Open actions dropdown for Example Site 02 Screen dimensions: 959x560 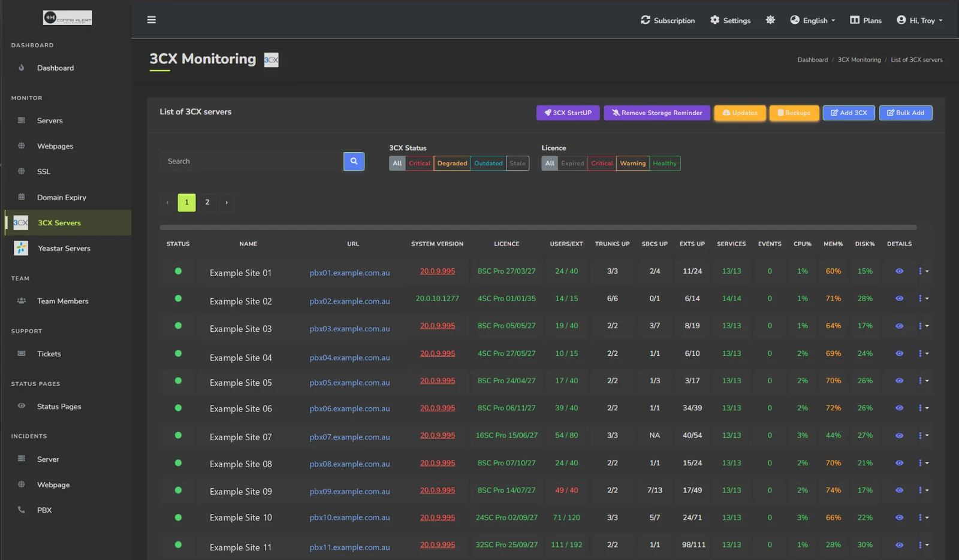tap(923, 298)
